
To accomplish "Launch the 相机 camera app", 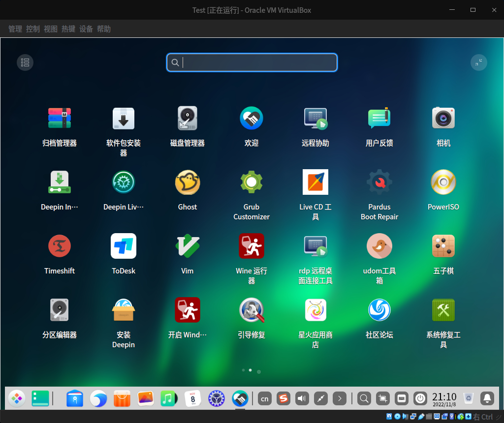I will tap(443, 119).
